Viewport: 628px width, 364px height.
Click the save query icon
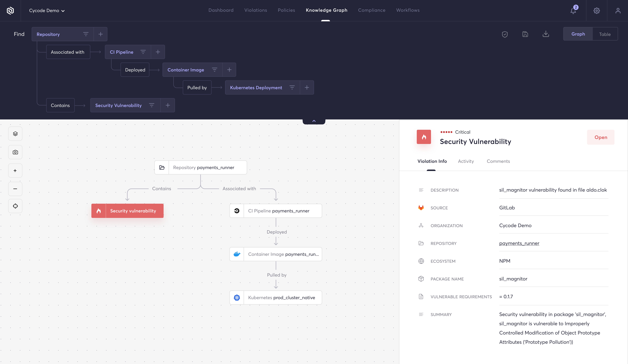[525, 34]
